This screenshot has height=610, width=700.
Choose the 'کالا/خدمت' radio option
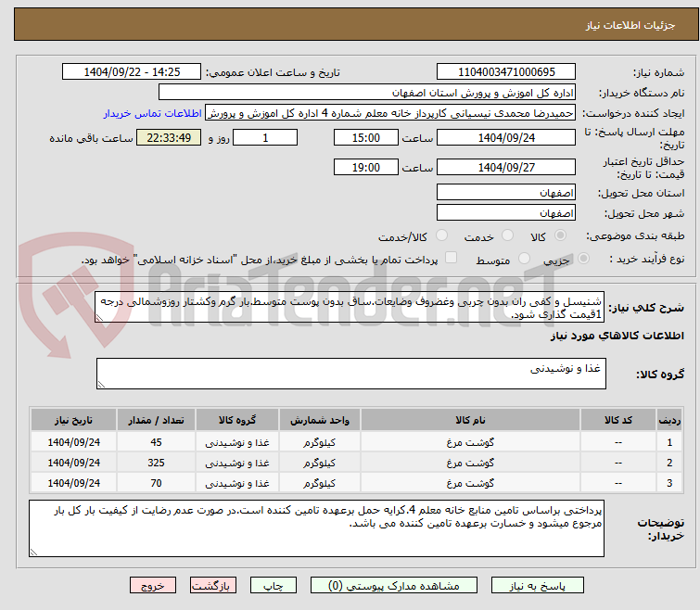coord(441,236)
